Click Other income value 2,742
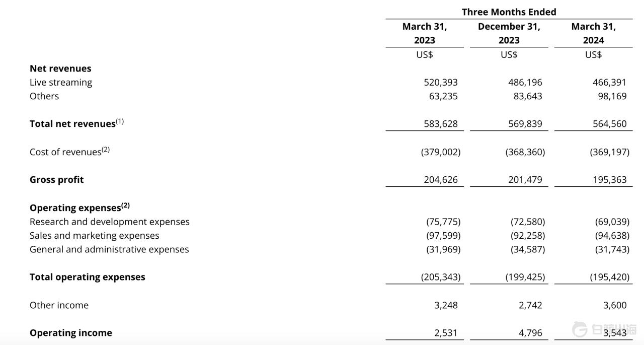This screenshot has height=345, width=644. point(530,305)
